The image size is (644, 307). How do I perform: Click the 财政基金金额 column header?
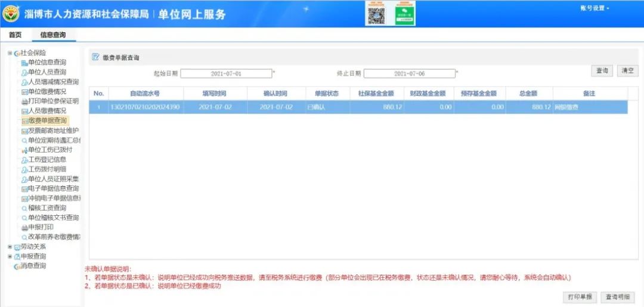[x=429, y=94]
